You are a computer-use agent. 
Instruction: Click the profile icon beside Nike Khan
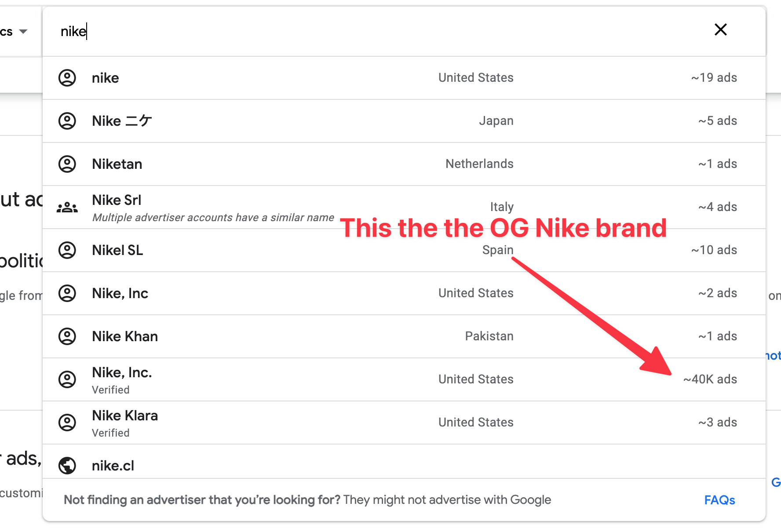(67, 336)
